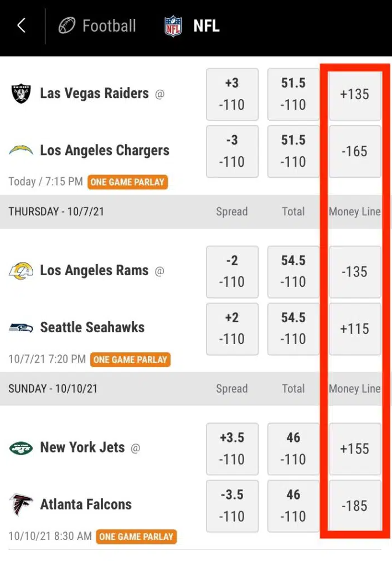Tap the Los Angeles Rams logo
Image resolution: width=392 pixels, height=561 pixels.
click(21, 270)
